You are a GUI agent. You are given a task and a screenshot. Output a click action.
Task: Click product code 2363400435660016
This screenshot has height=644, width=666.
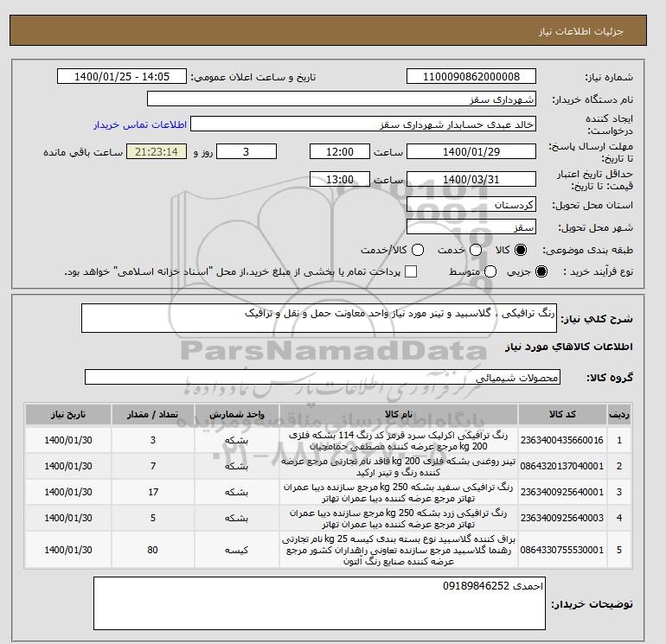point(562,440)
